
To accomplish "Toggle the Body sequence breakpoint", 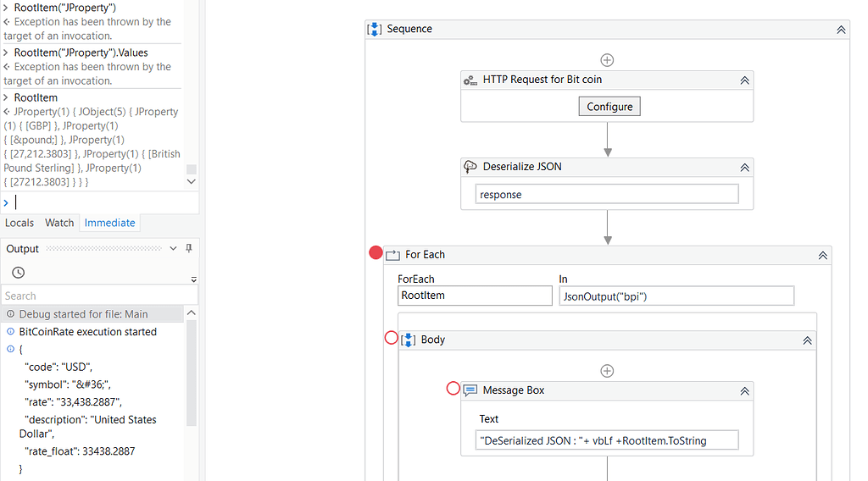I will click(391, 338).
